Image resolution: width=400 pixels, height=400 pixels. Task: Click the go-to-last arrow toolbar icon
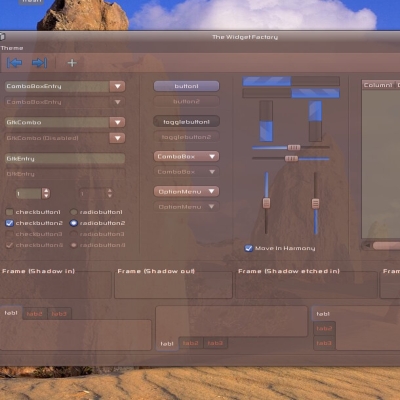point(39,63)
